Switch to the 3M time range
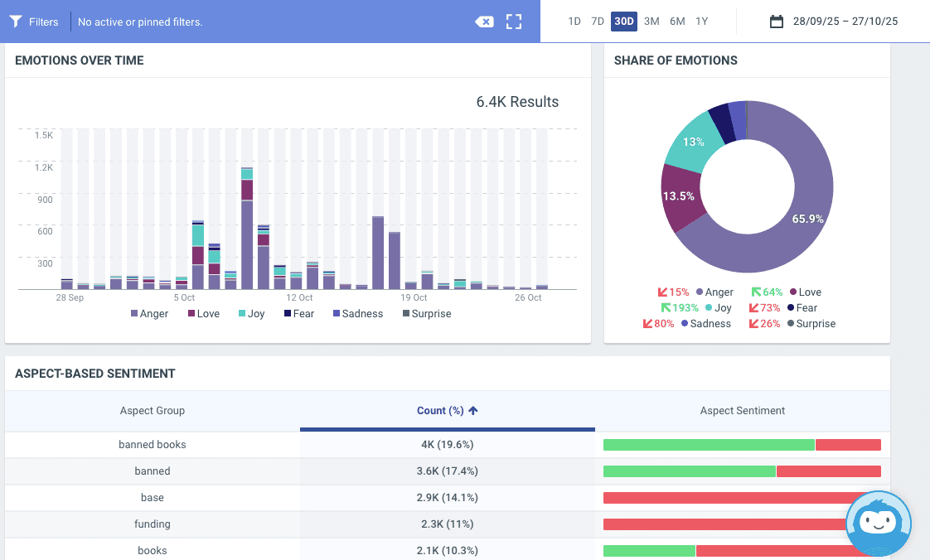 click(x=651, y=22)
